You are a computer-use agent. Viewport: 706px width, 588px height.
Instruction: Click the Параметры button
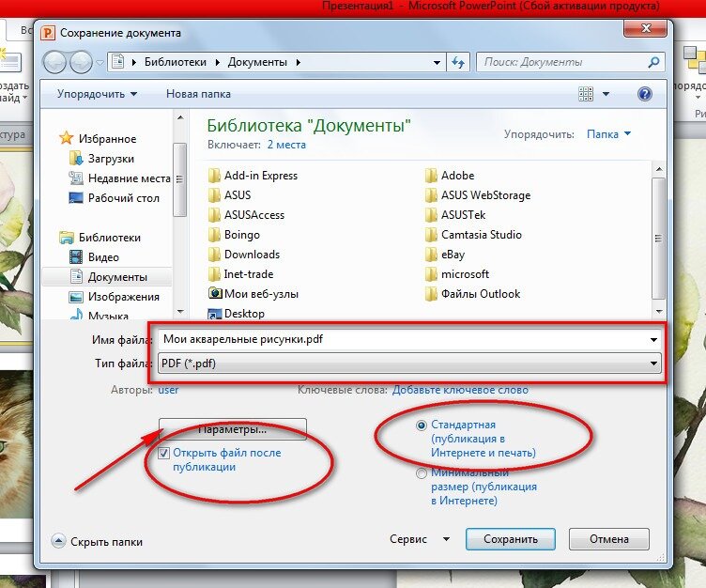(232, 429)
